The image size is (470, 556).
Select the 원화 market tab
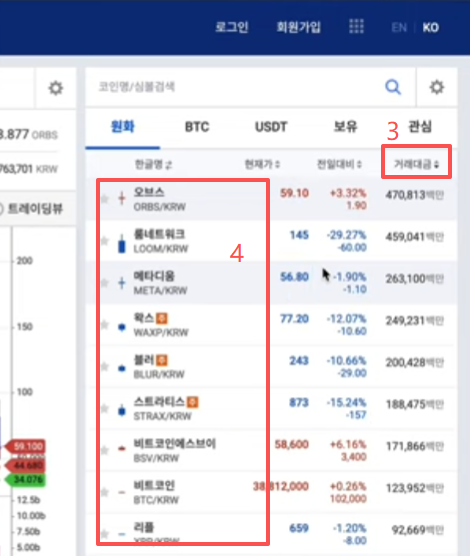tap(123, 127)
